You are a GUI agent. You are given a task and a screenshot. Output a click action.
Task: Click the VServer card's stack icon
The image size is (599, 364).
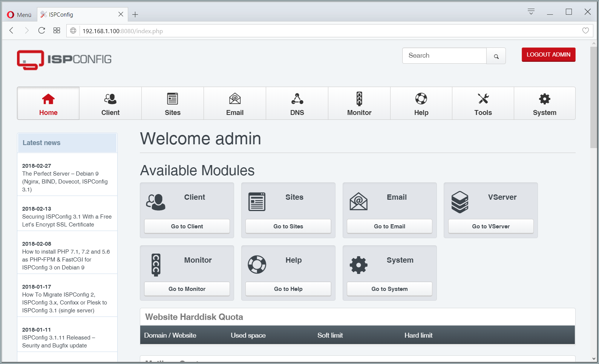click(x=460, y=202)
